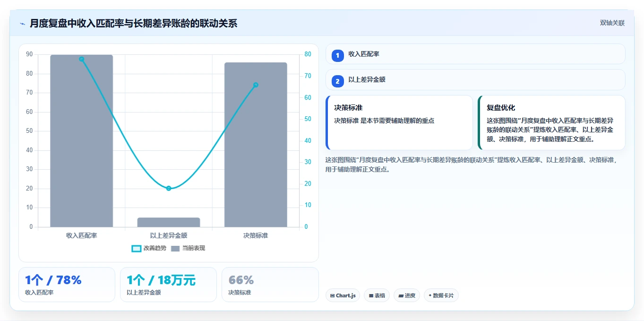
Task: Click the 1个 / 18万元 stat value
Action: point(161,280)
